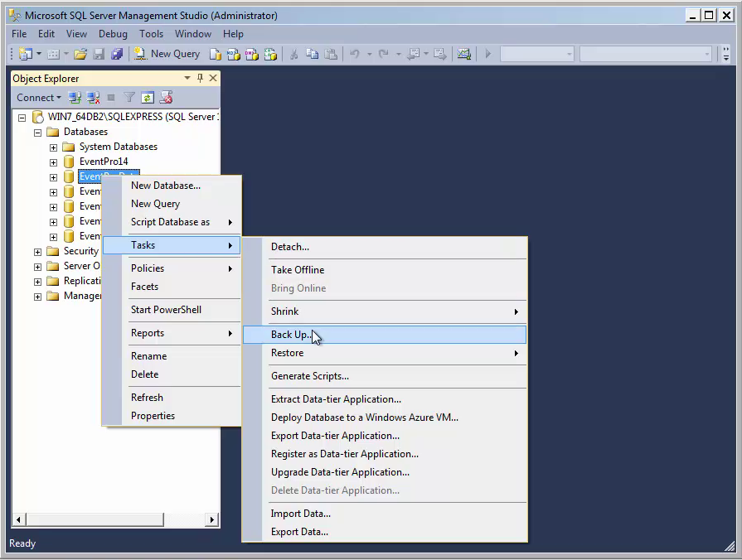Choose Back Up... from Tasks submenu
Screen dimensions: 742x560
384,335
